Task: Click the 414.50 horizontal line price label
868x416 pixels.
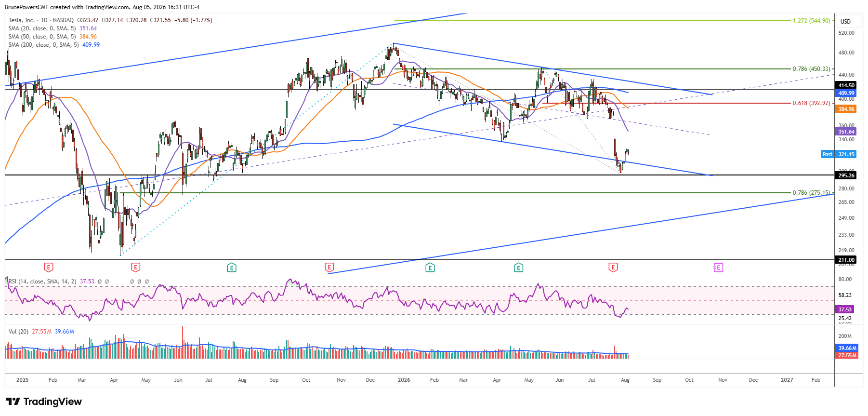Action: (846, 85)
